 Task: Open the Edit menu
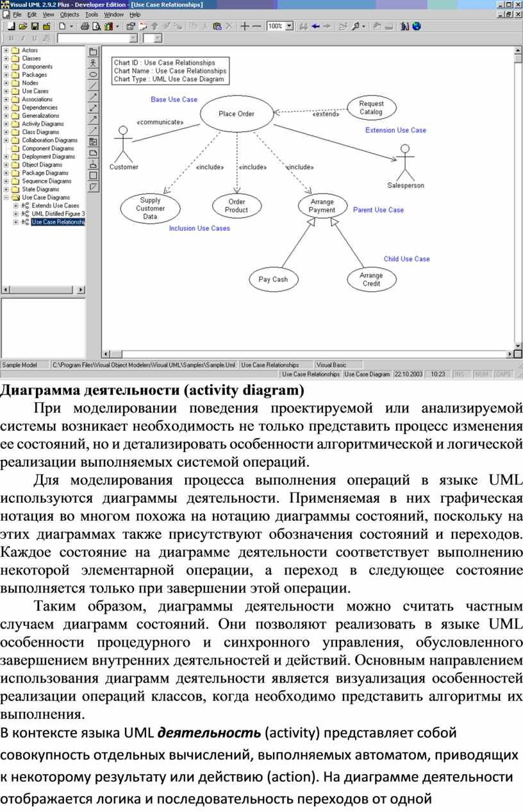tap(32, 14)
